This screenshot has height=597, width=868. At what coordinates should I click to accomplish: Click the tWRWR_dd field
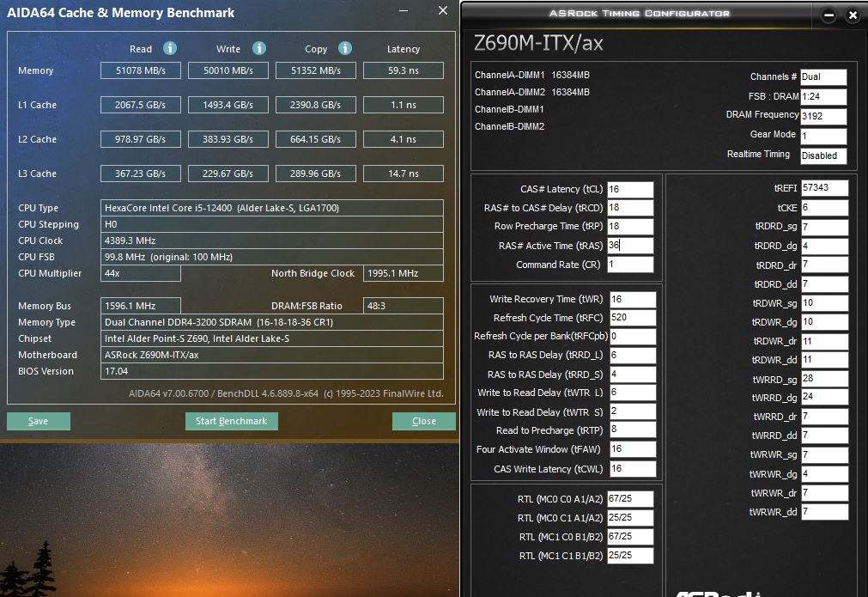(x=824, y=512)
